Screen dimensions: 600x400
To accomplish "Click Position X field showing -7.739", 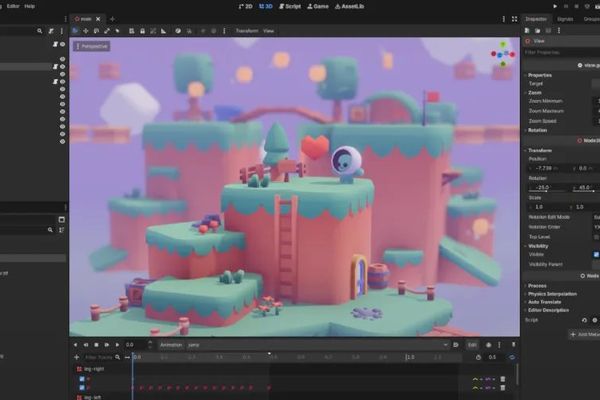I will (x=548, y=168).
